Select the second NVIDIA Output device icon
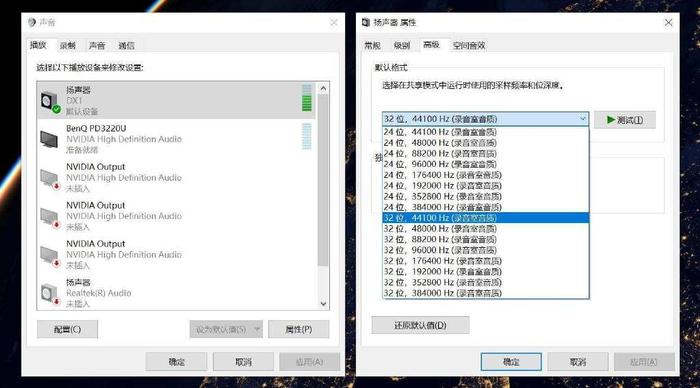 tap(50, 217)
